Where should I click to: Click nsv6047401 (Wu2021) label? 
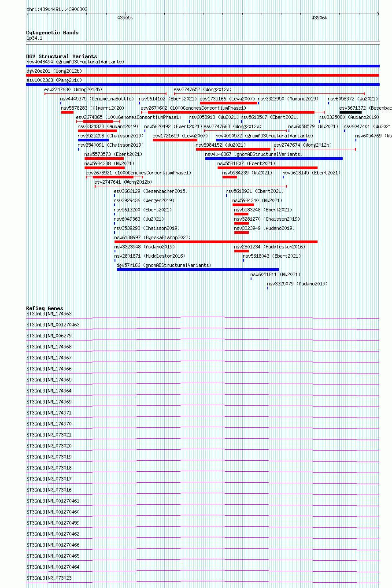pyautogui.click(x=368, y=126)
